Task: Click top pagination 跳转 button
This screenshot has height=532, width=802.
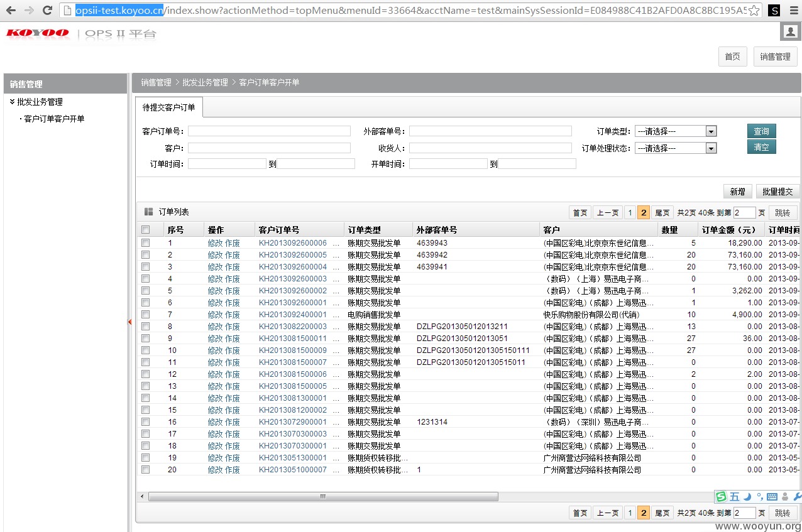Action: (783, 213)
